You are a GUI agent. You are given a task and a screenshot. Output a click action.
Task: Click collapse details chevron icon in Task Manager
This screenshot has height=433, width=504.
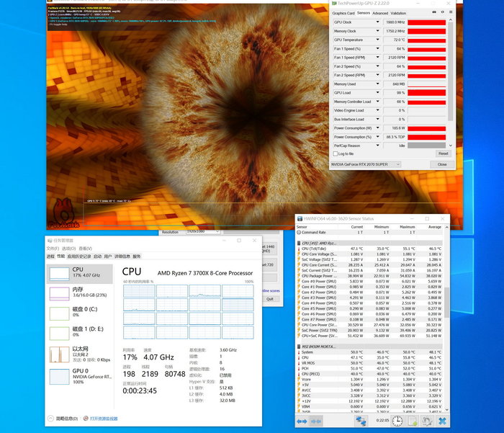[50, 419]
